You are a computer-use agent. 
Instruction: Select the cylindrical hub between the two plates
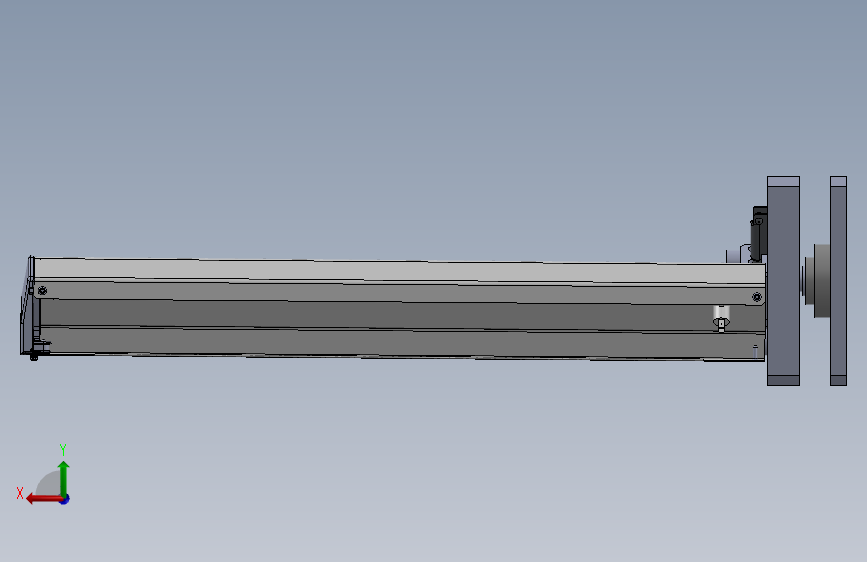[821, 281]
